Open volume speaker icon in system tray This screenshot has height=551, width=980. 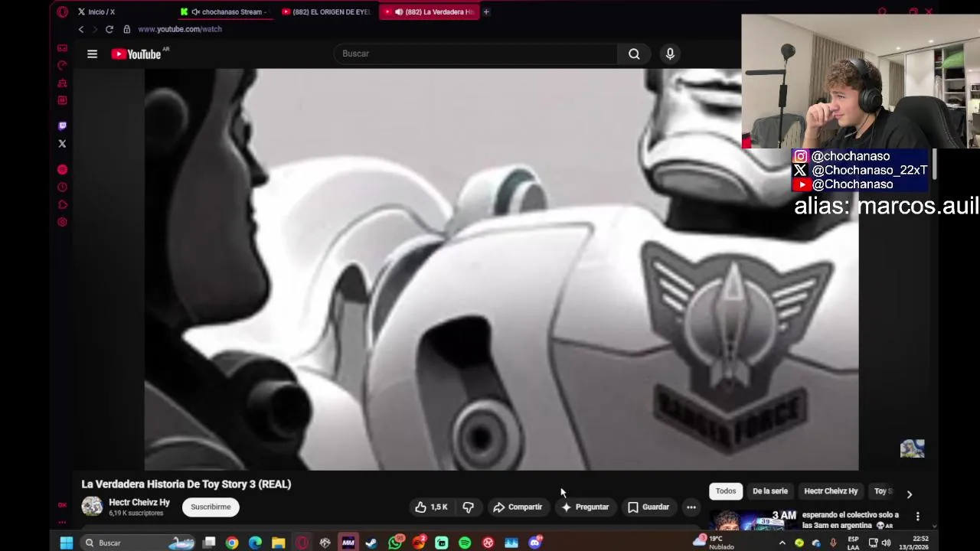coord(886,543)
